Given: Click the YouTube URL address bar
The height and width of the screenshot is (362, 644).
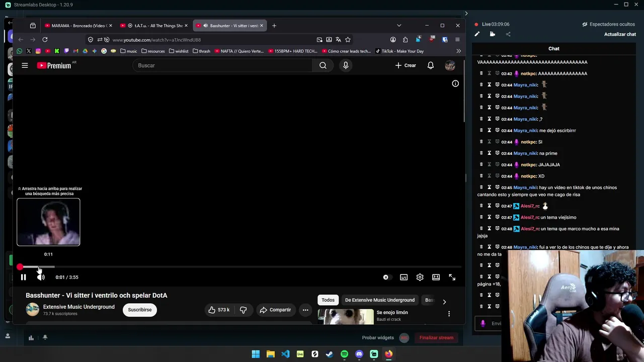Looking at the screenshot, I should tap(211, 40).
